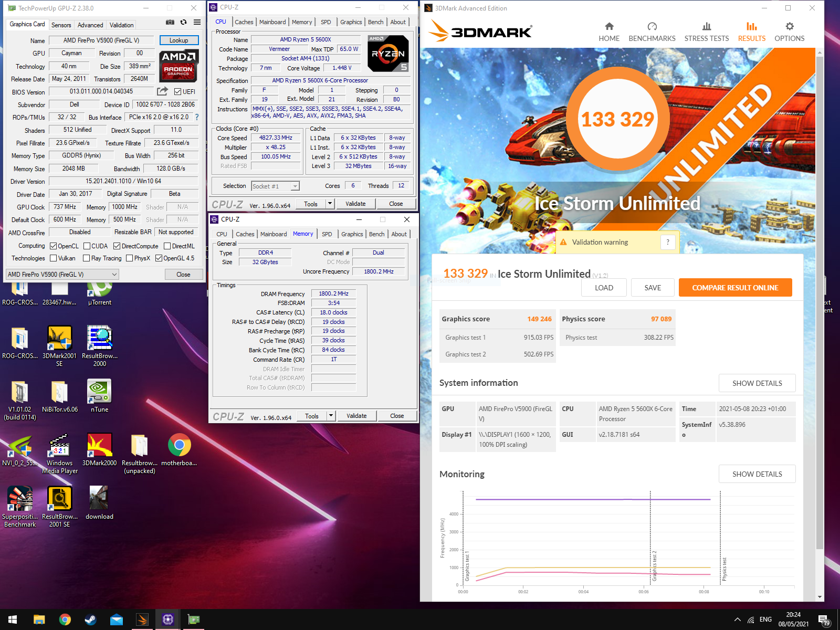Toggle the UEFI checkbox in GPU-Z
The width and height of the screenshot is (840, 630).
click(x=177, y=92)
